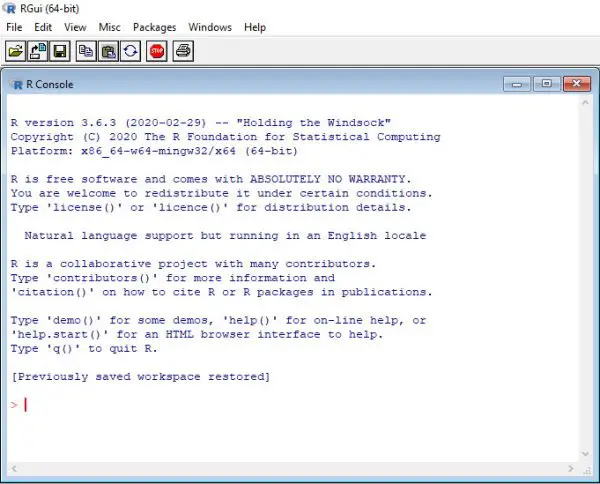Click the "Type 'q()' to quit R." line
This screenshot has height=484, width=600.
click(84, 349)
